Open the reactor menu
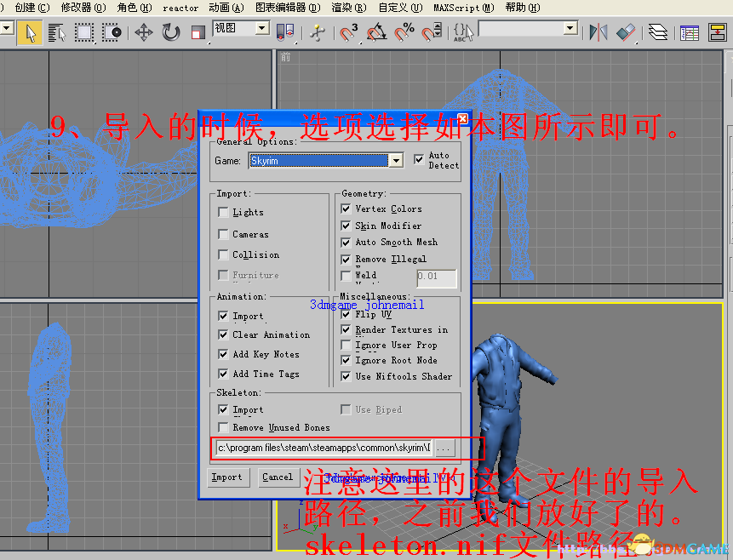Viewport: 733px width, 560px height. [x=180, y=8]
